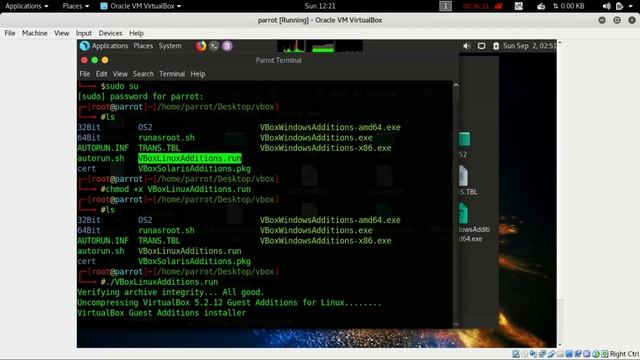Click yellow dot button of Parrot Terminal

click(x=105, y=60)
